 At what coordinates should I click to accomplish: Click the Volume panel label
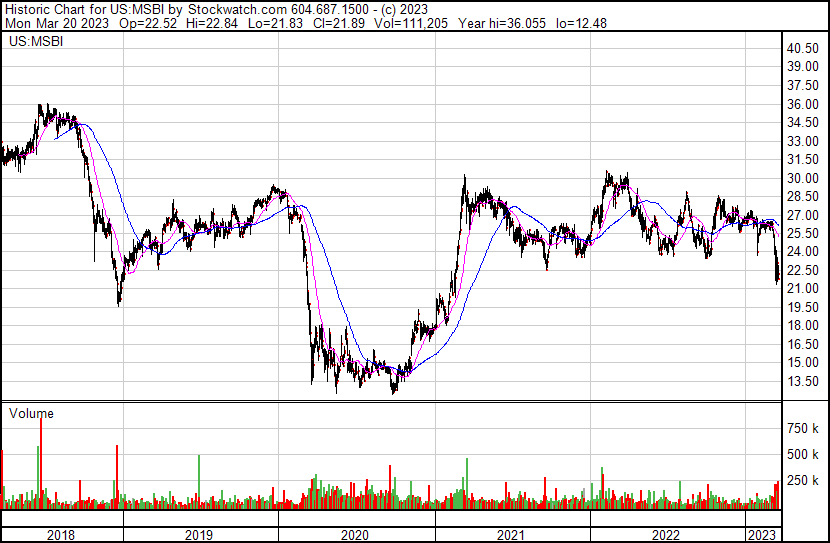[x=31, y=413]
